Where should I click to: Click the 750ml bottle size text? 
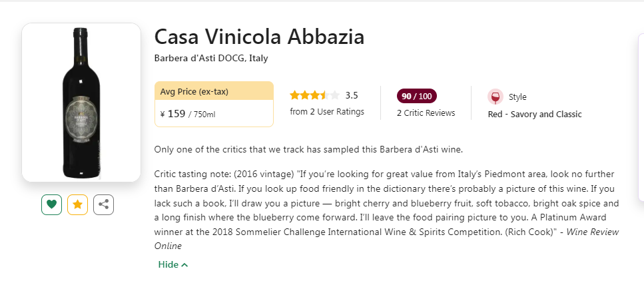click(x=204, y=115)
